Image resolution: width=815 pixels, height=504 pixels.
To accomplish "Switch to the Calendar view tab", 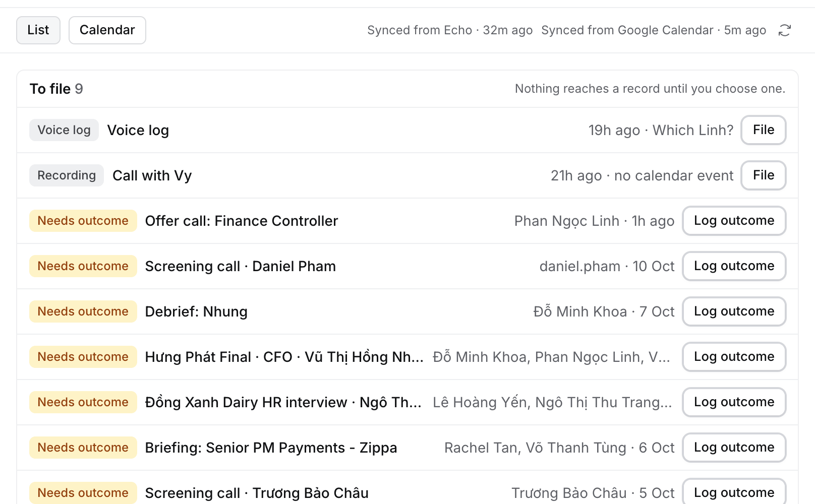I will coord(107,30).
